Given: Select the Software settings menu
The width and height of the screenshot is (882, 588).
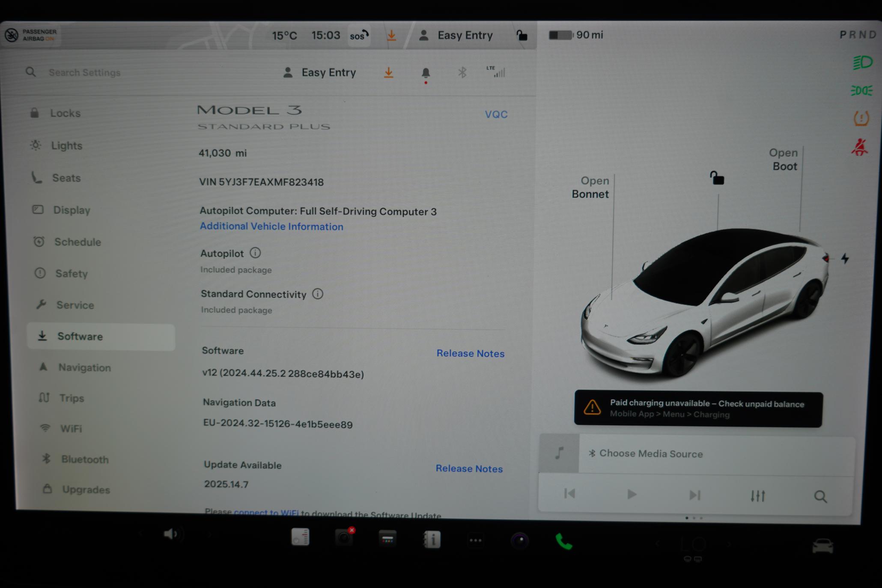Looking at the screenshot, I should coord(101,337).
